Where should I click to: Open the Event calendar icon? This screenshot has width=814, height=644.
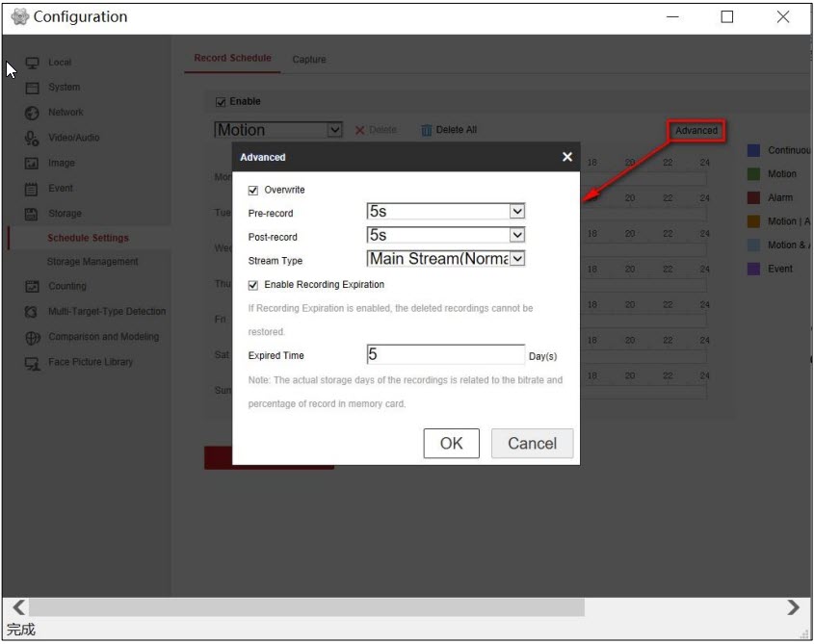coord(32,189)
